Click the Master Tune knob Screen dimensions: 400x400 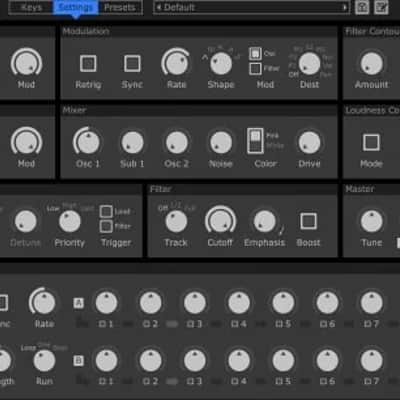point(371,221)
